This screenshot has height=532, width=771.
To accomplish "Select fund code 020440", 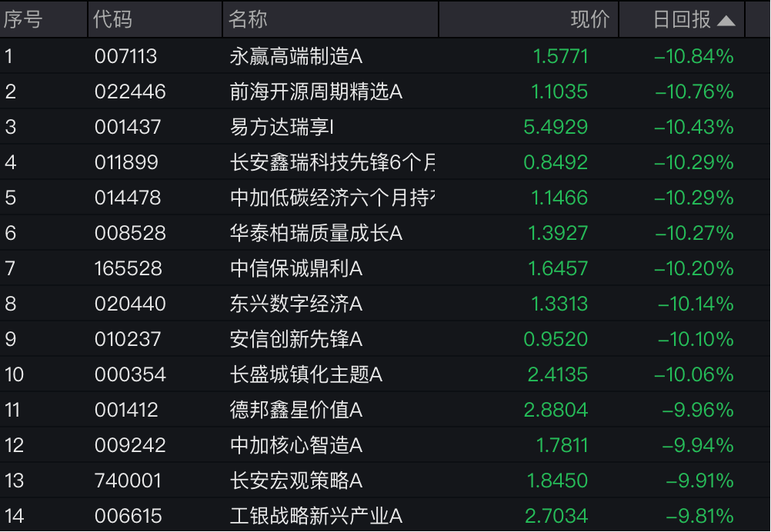I will [130, 304].
